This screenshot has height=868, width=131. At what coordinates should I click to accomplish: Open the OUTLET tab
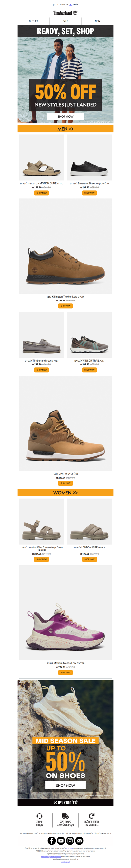(34, 21)
